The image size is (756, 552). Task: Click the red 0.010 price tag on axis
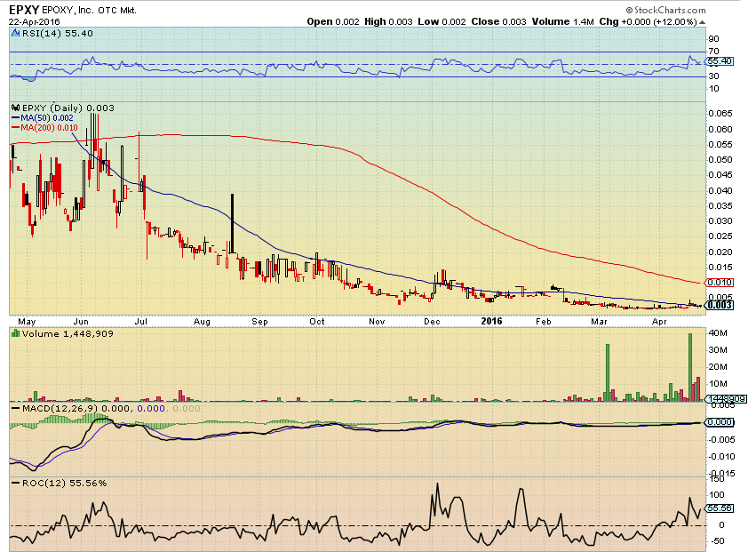(720, 283)
